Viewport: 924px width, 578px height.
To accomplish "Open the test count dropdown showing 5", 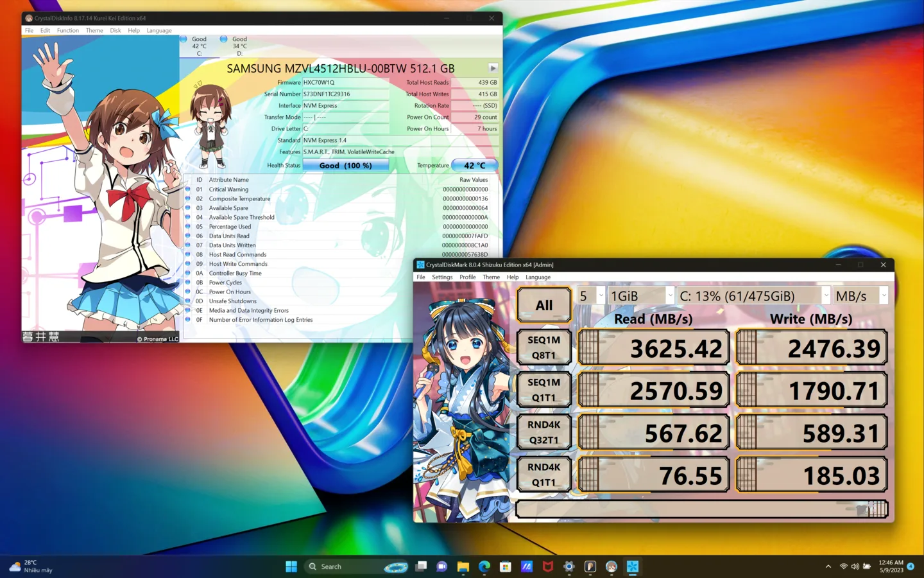I will click(591, 296).
